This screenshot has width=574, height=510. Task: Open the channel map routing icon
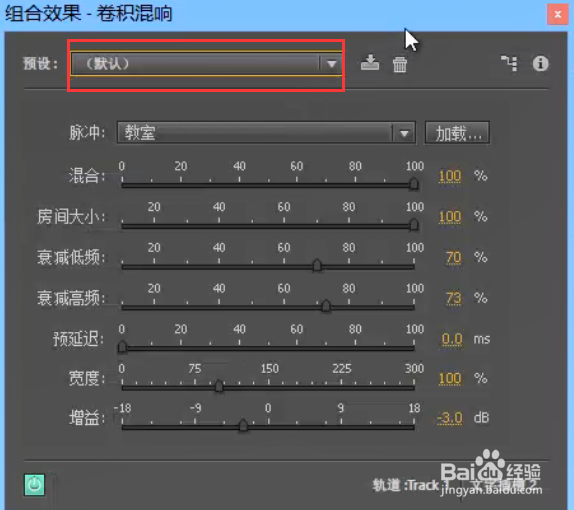tap(510, 63)
